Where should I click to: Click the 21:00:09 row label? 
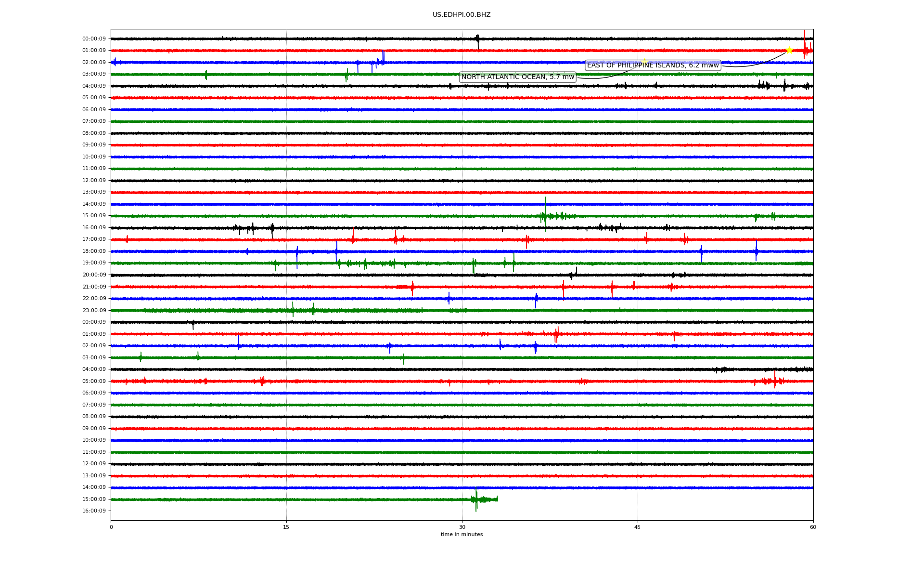click(94, 287)
